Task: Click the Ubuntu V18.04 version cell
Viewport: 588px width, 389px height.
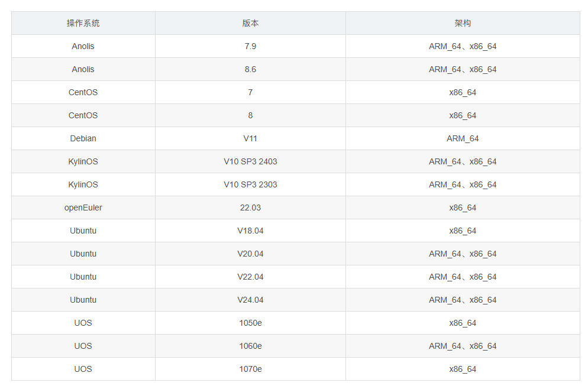Action: (x=250, y=231)
